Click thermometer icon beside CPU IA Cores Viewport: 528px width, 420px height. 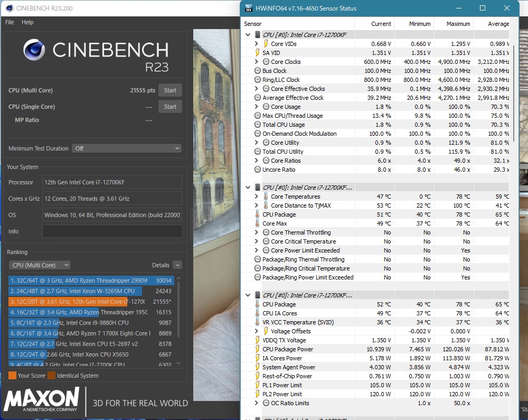click(258, 313)
